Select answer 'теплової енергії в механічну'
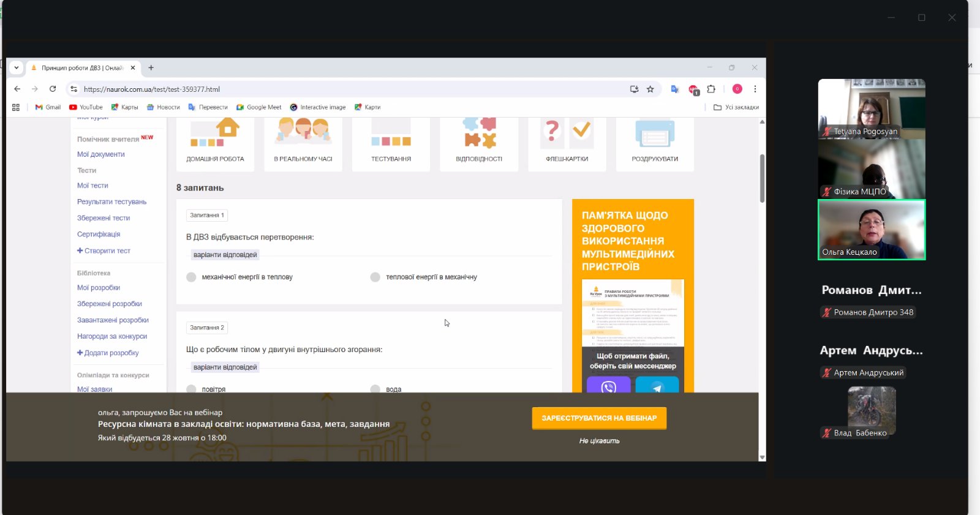The height and width of the screenshot is (515, 980). pyautogui.click(x=375, y=277)
